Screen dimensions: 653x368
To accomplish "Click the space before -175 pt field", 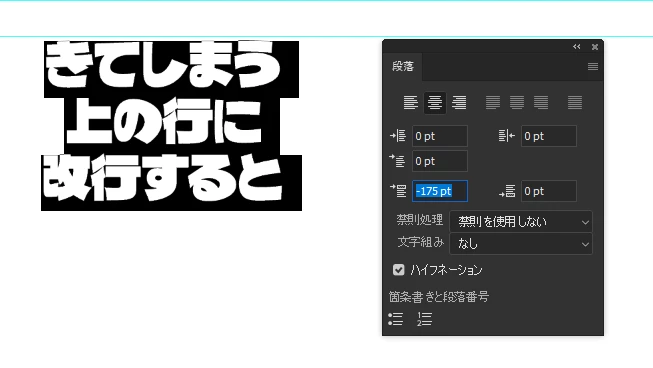I will pyautogui.click(x=440, y=191).
